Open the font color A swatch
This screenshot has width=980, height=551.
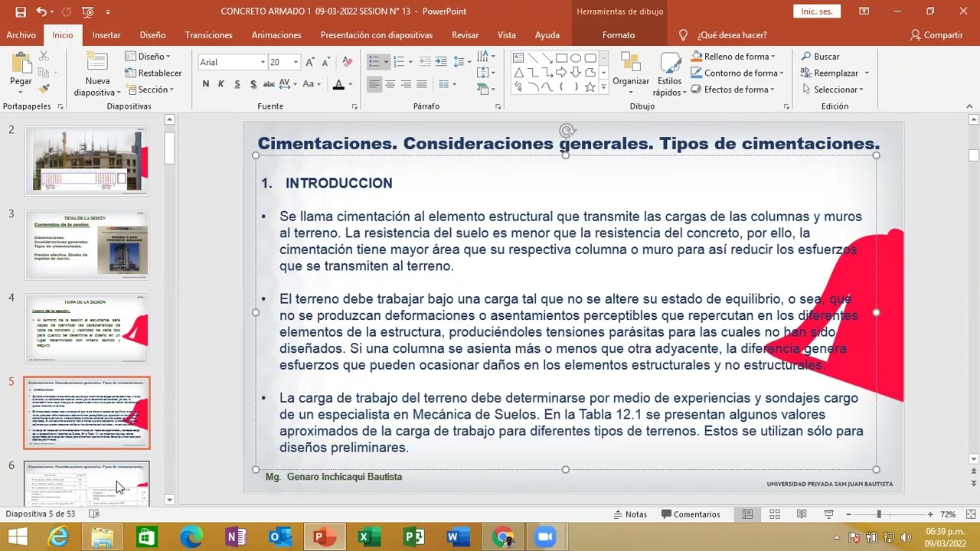[x=338, y=84]
